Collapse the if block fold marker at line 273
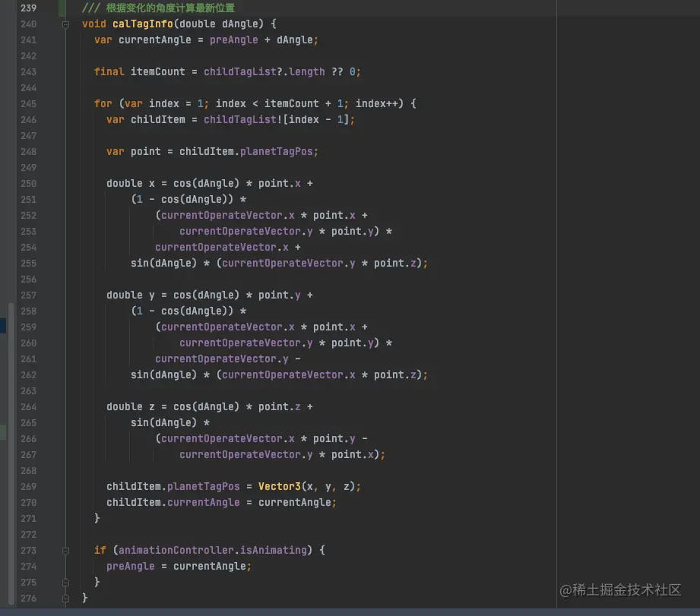 point(65,551)
